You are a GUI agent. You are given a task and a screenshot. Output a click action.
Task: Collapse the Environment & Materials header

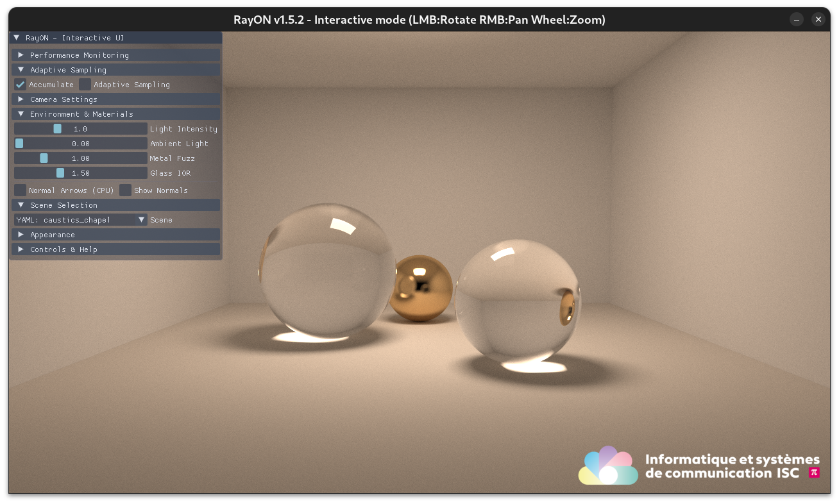pos(21,114)
